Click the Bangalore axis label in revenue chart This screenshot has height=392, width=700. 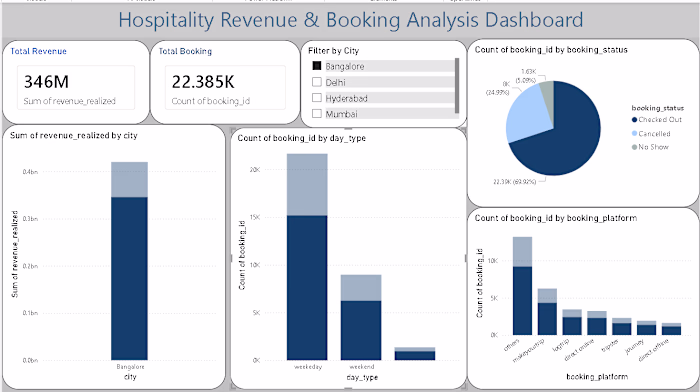[130, 367]
